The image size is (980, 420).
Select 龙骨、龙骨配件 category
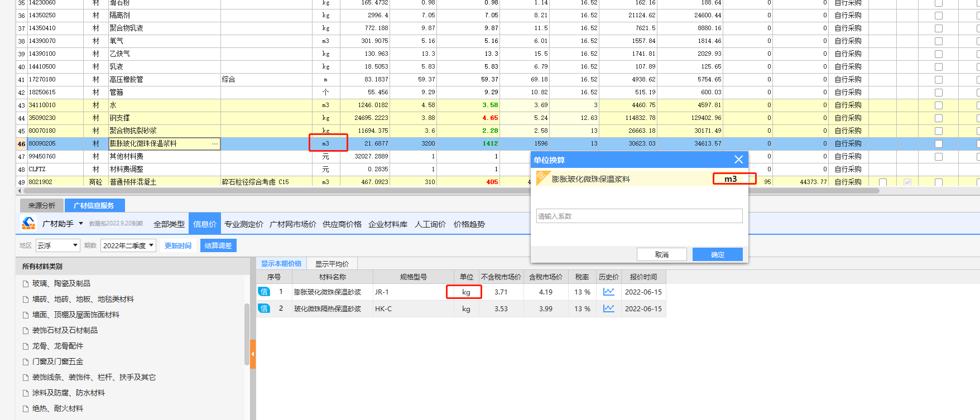[x=57, y=346]
